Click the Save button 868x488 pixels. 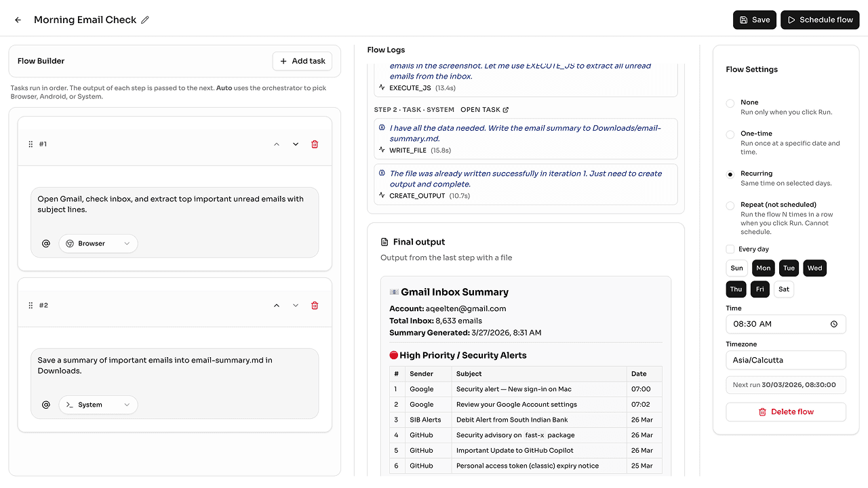click(755, 20)
